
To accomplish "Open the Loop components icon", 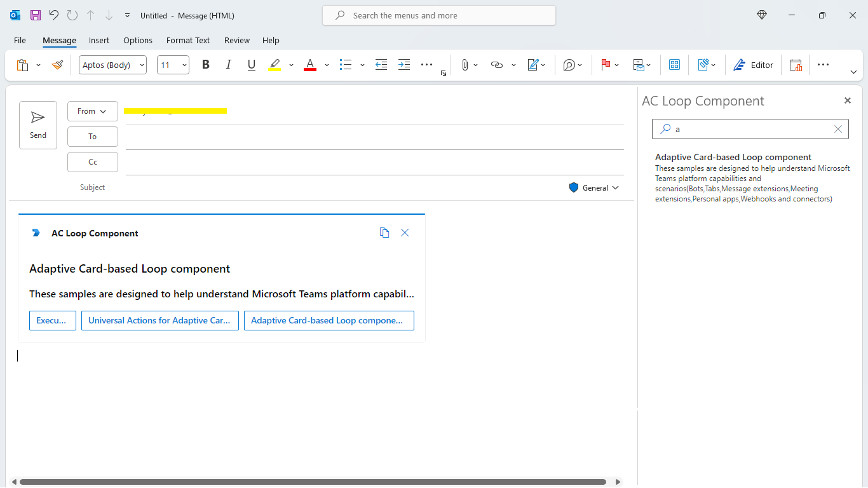I will tap(569, 65).
